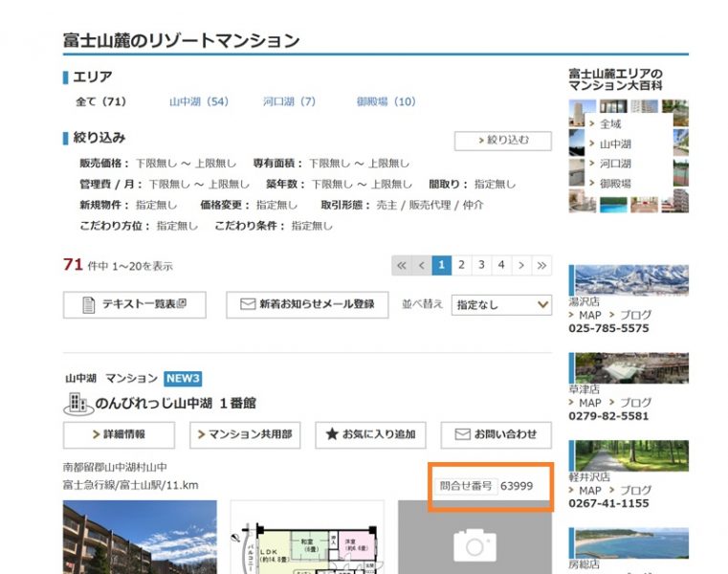The image size is (728, 574).
Task: Open テキスト一覧表 text list
Action: (x=134, y=305)
